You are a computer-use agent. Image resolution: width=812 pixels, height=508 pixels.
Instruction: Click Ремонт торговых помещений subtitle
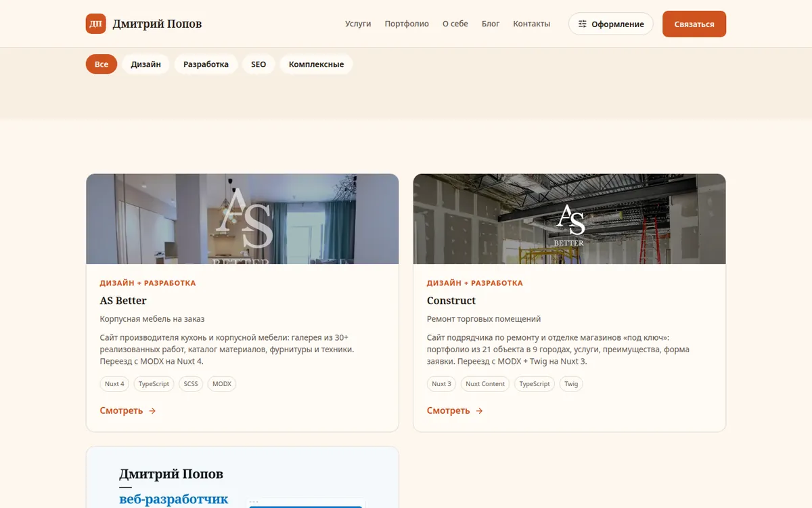[x=484, y=319]
